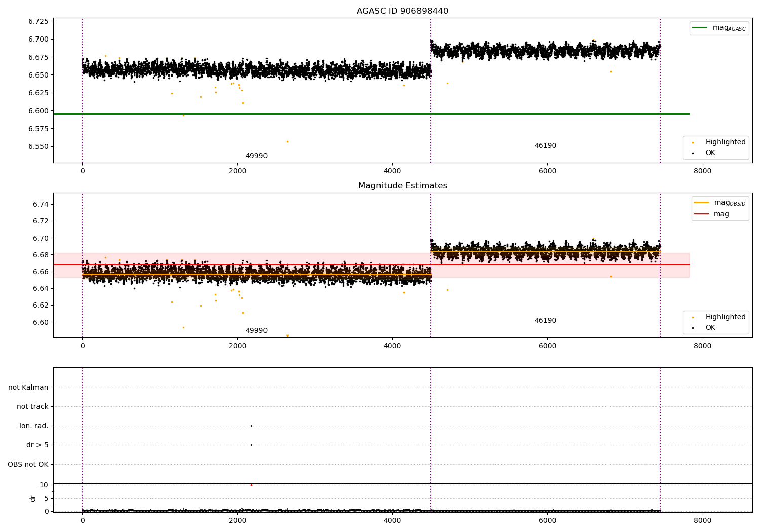Click the 6.600 y-axis tick label
760x532 pixels.
39,111
